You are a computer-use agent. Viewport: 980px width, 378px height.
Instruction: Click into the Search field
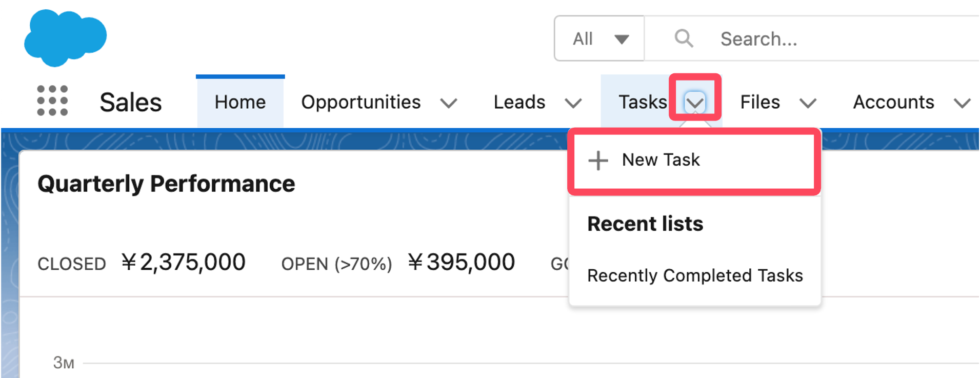click(821, 39)
